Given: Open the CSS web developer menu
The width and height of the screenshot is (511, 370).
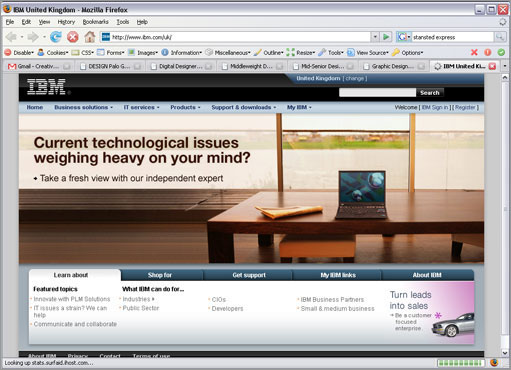Looking at the screenshot, I should [83, 53].
